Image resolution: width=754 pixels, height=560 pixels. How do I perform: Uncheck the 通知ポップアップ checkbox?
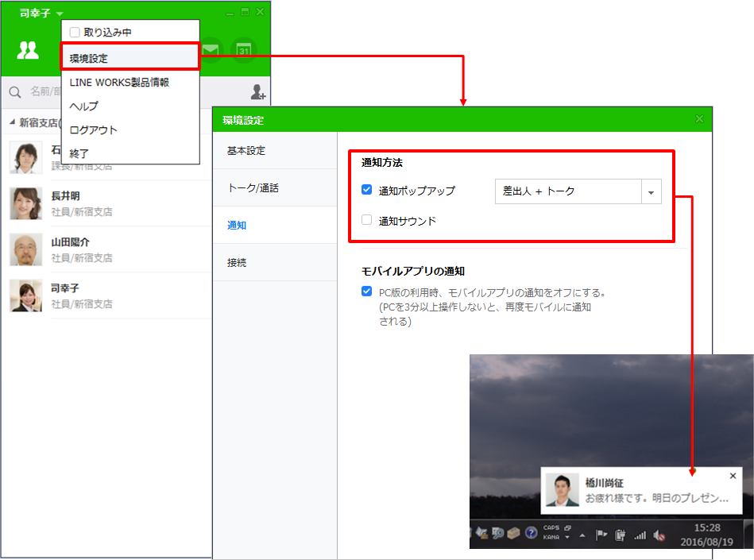[366, 191]
